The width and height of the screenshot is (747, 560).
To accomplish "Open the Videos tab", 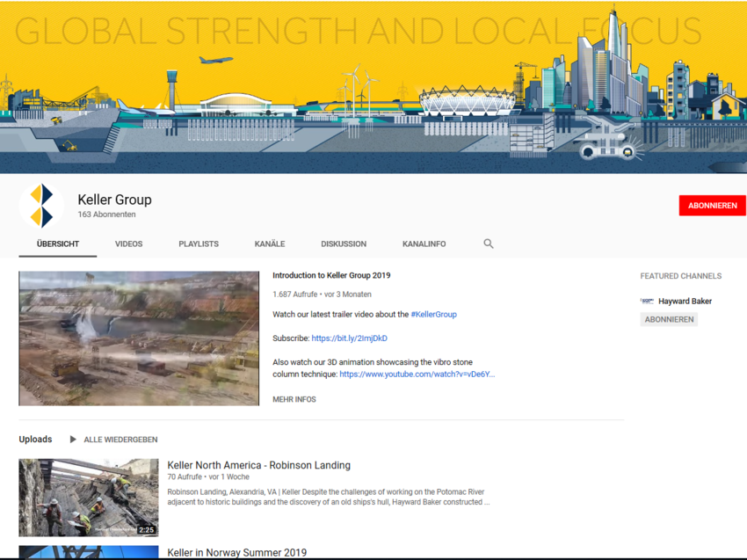I will (x=128, y=244).
